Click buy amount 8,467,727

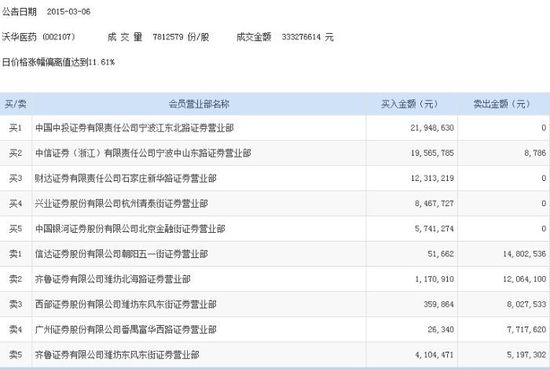434,204
